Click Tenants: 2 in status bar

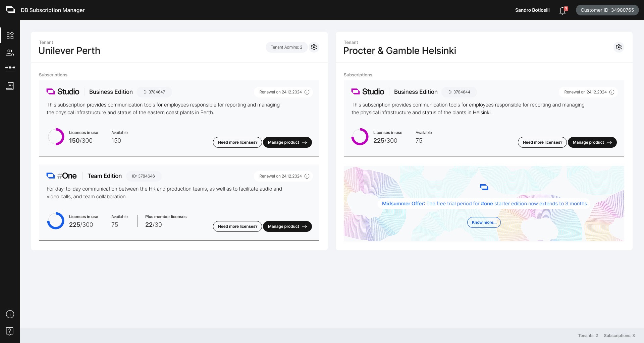pyautogui.click(x=588, y=336)
